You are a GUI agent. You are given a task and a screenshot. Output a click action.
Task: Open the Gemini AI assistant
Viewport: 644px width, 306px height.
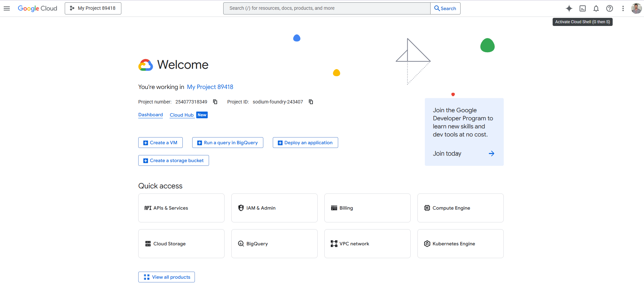click(569, 8)
